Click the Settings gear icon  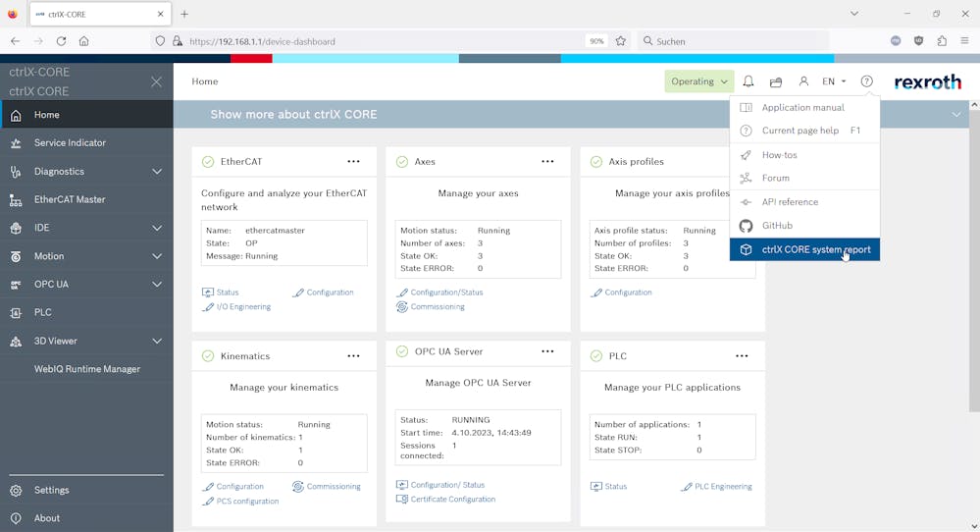(17, 491)
